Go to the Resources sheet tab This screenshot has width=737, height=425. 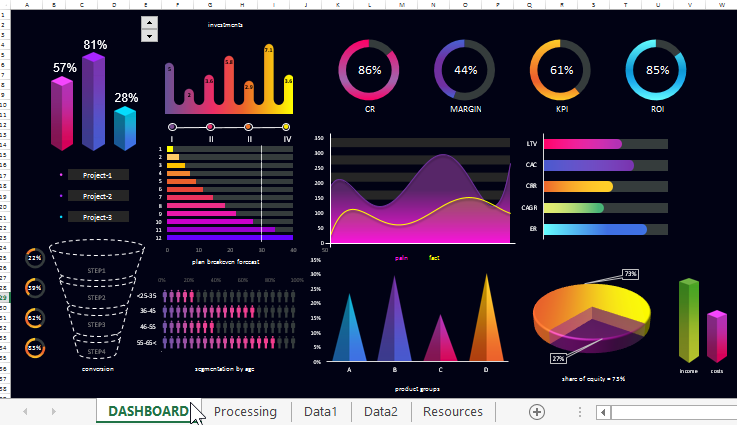(453, 412)
